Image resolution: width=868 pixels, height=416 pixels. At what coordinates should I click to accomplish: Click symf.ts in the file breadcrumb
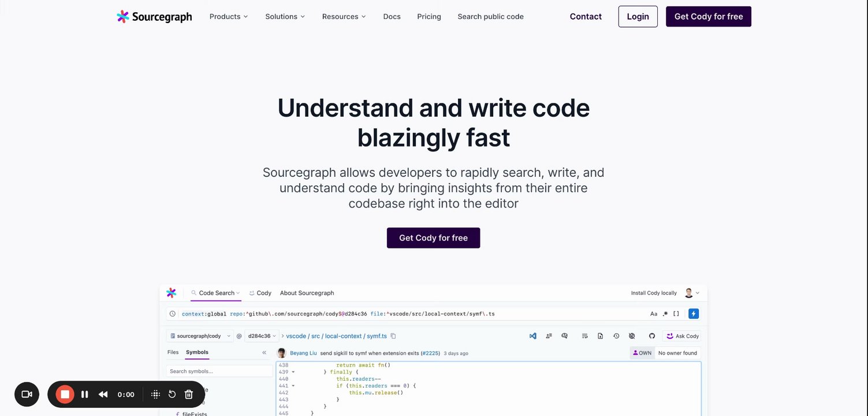tap(377, 336)
